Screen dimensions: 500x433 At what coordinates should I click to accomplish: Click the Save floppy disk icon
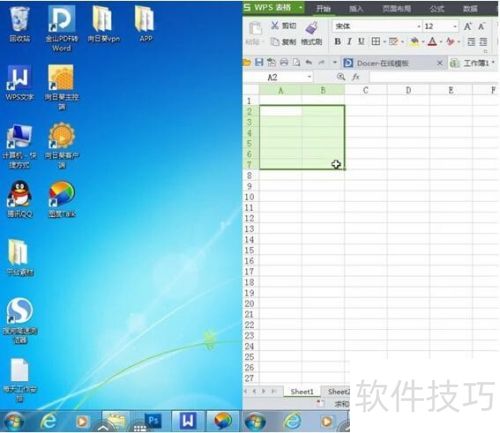(259, 62)
